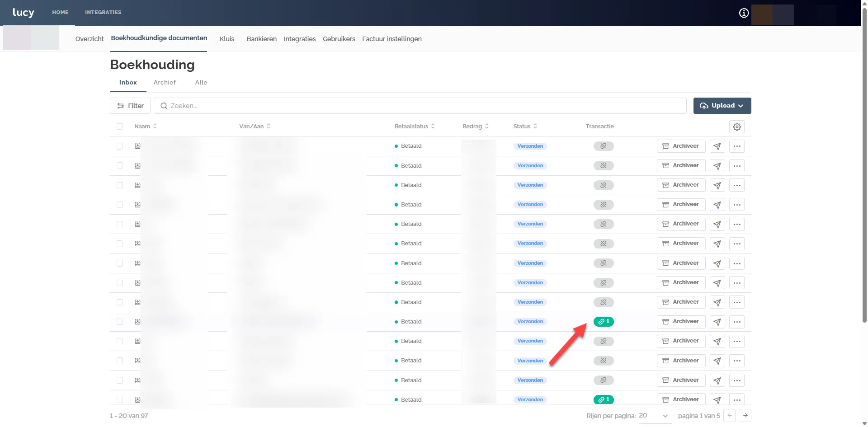Click the unlinked transaction icon in the first row
Screen dimensions: 868x427
[x=604, y=146]
